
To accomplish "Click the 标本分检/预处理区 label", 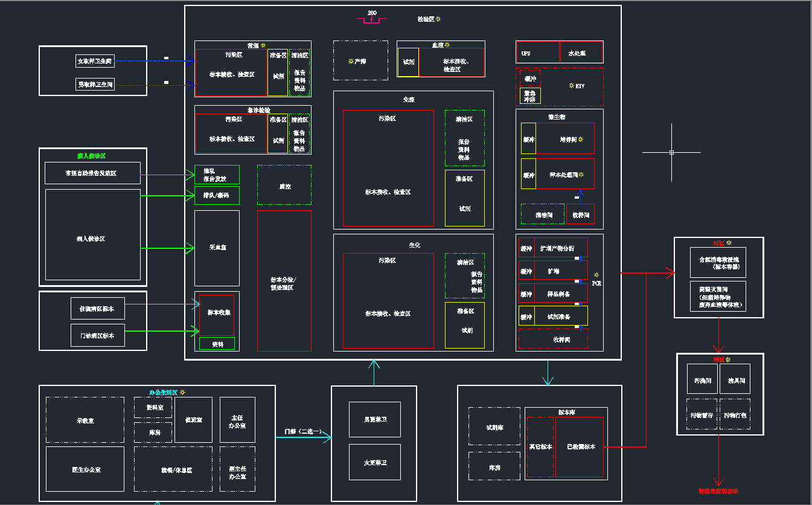I will [284, 284].
